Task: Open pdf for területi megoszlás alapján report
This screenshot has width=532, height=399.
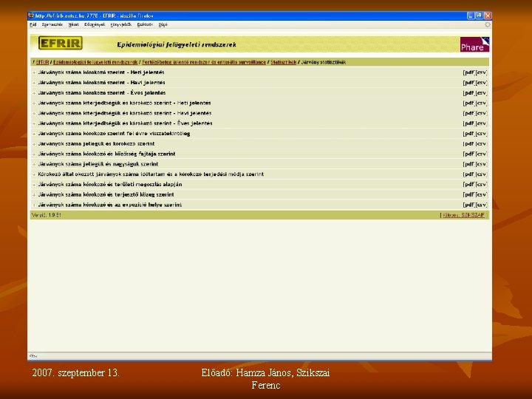Action: [468, 184]
